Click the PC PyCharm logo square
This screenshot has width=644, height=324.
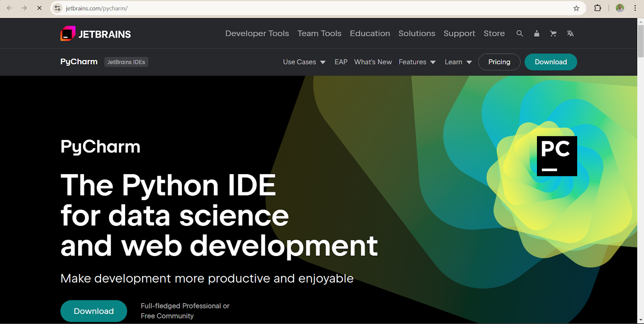point(557,156)
